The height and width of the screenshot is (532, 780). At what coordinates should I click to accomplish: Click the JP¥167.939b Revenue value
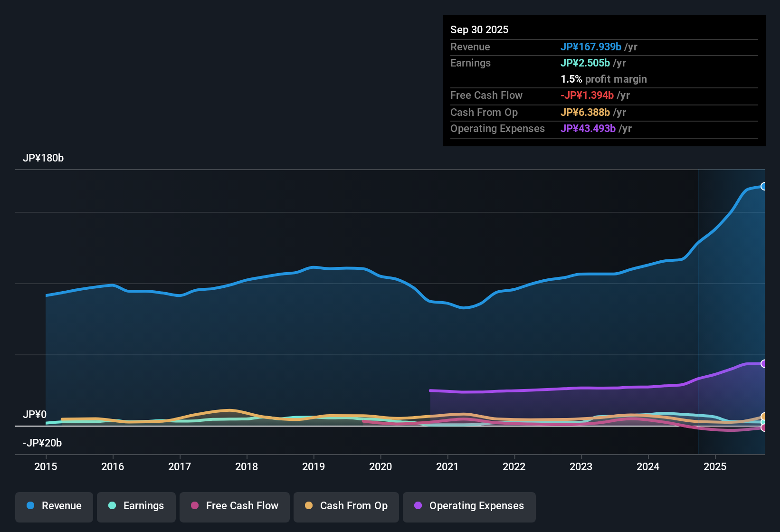click(x=591, y=47)
